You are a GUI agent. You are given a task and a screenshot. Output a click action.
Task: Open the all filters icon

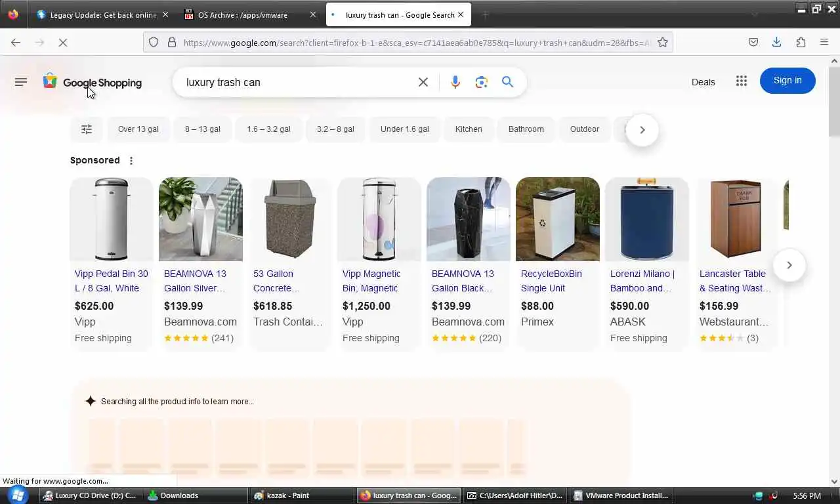87,129
